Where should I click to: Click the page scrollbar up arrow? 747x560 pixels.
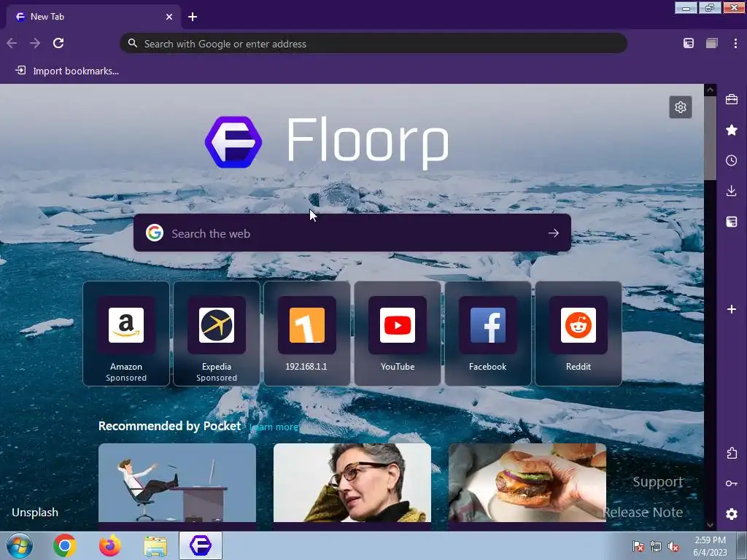coord(710,90)
